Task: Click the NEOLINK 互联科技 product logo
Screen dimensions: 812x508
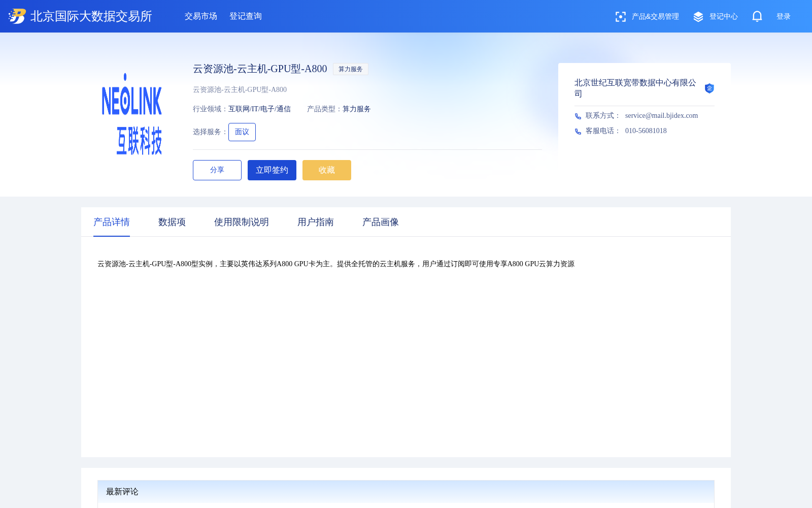Action: (x=132, y=114)
